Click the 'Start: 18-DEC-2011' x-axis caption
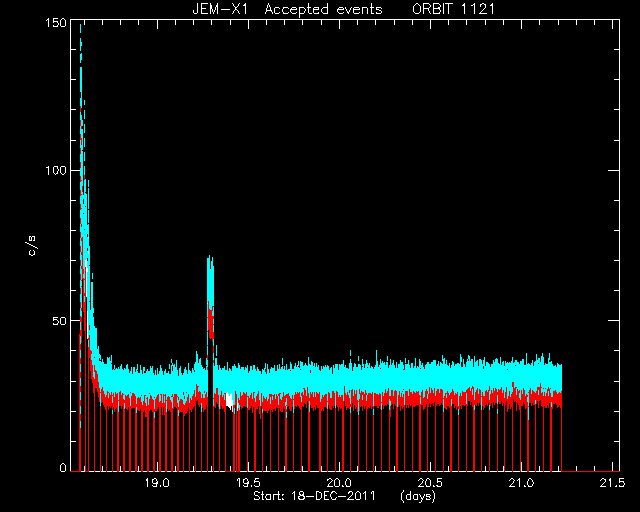640x512 pixels. click(x=314, y=496)
